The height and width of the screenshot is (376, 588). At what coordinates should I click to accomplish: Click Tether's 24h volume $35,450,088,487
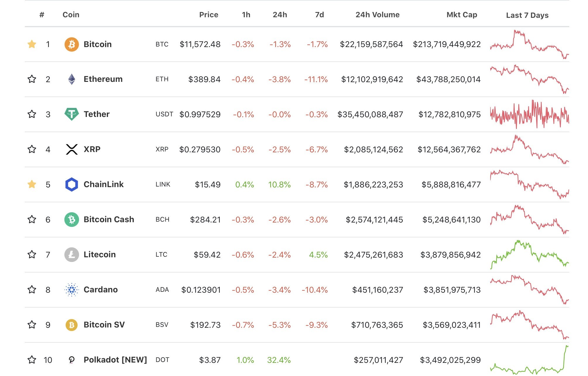(x=370, y=115)
